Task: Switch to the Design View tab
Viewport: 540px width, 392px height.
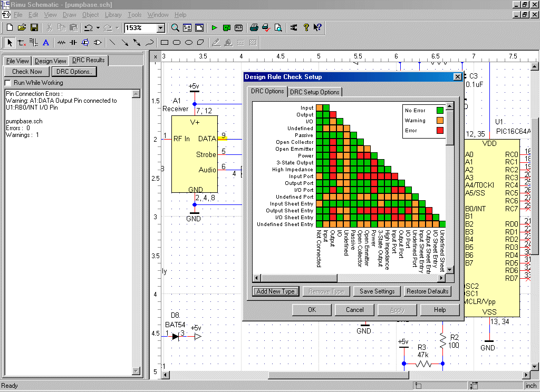Action: click(50, 61)
